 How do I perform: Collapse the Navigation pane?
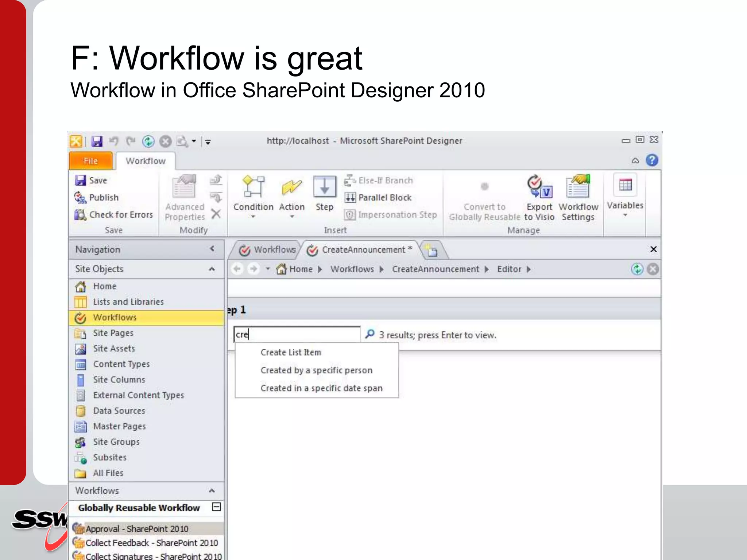[x=212, y=249]
